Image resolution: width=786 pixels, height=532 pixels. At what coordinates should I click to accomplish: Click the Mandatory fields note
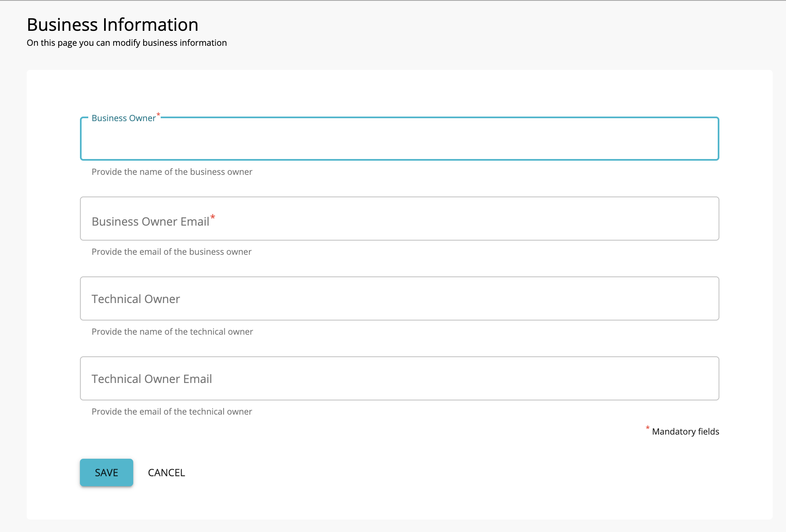pyautogui.click(x=685, y=432)
